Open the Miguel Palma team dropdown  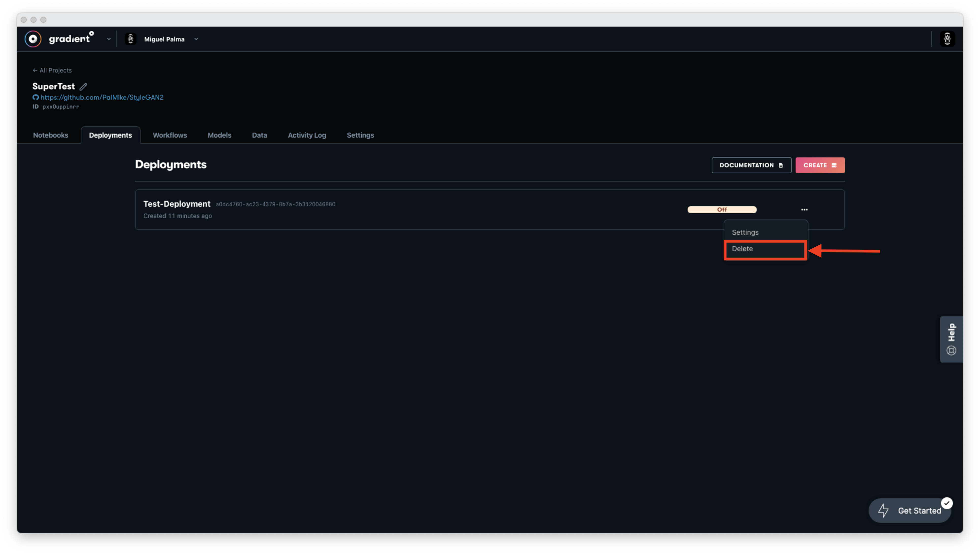click(196, 39)
